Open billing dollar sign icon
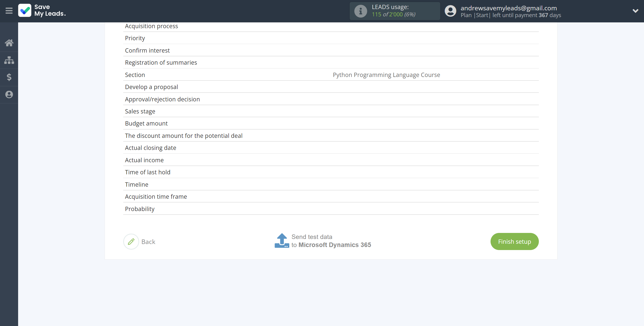This screenshot has height=326, width=644. click(x=9, y=77)
